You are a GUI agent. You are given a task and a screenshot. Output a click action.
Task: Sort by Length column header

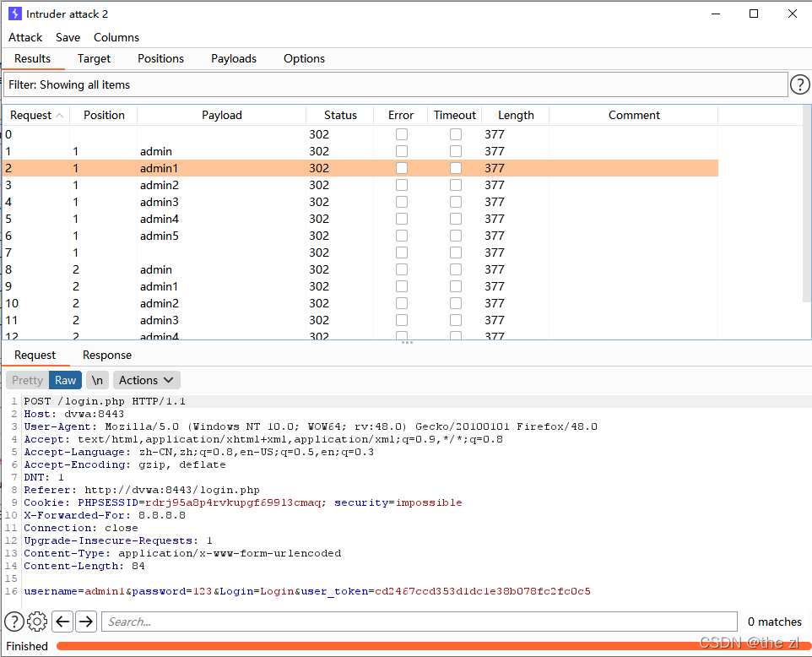pyautogui.click(x=516, y=115)
